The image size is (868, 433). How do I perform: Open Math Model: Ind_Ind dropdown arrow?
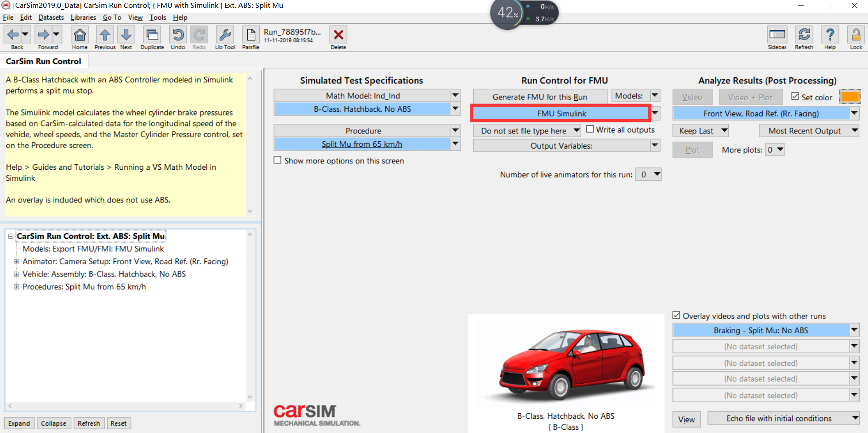pyautogui.click(x=456, y=95)
